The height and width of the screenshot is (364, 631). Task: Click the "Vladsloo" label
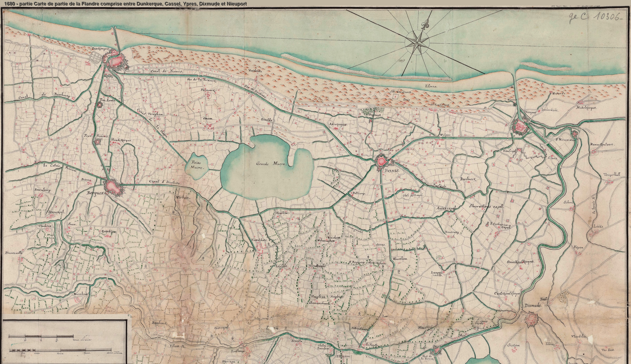(x=579, y=336)
